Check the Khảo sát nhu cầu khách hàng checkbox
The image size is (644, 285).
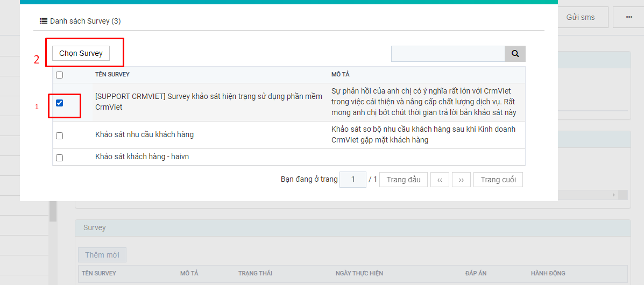pyautogui.click(x=60, y=136)
